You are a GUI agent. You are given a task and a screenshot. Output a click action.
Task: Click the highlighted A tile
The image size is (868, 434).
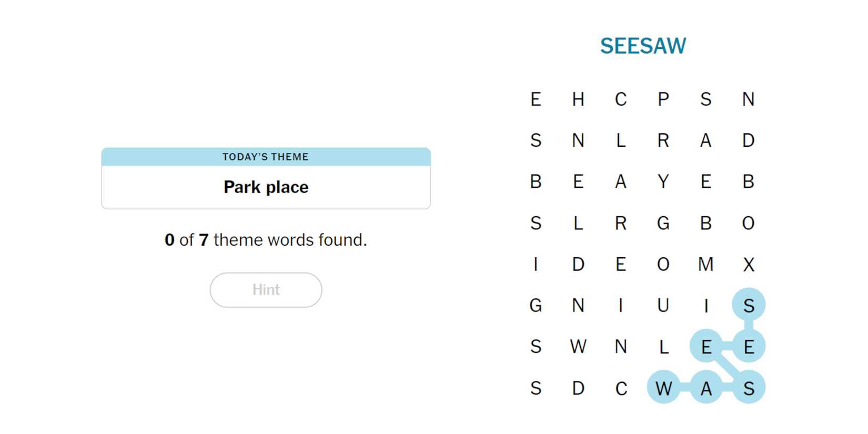coord(706,388)
